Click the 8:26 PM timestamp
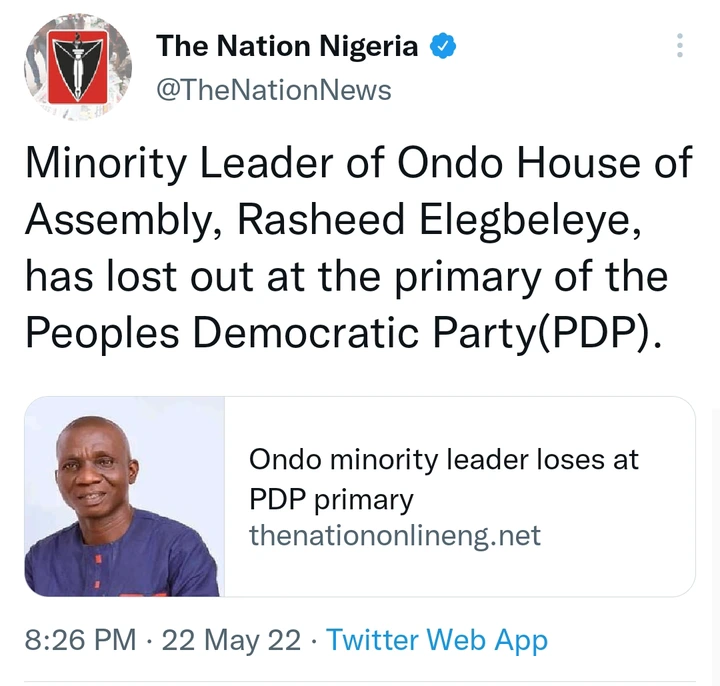Screen dimensions: 720x686 [80, 640]
